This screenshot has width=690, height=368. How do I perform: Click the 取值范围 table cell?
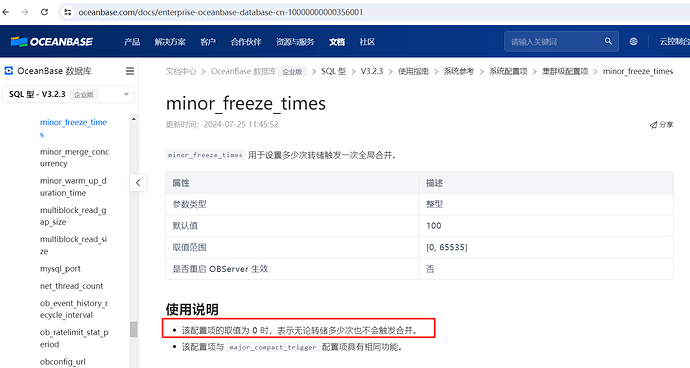(x=293, y=247)
